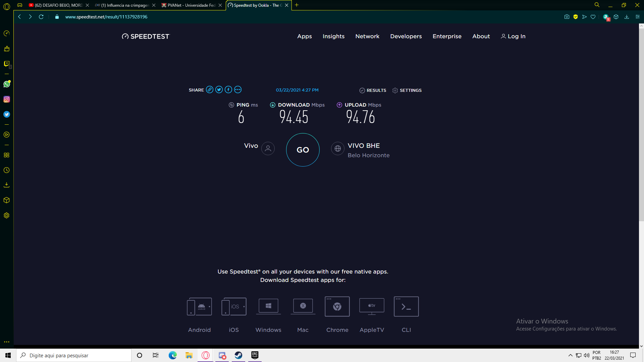644x362 pixels.
Task: Click the page vertical scrollbar
Action: tap(641, 124)
